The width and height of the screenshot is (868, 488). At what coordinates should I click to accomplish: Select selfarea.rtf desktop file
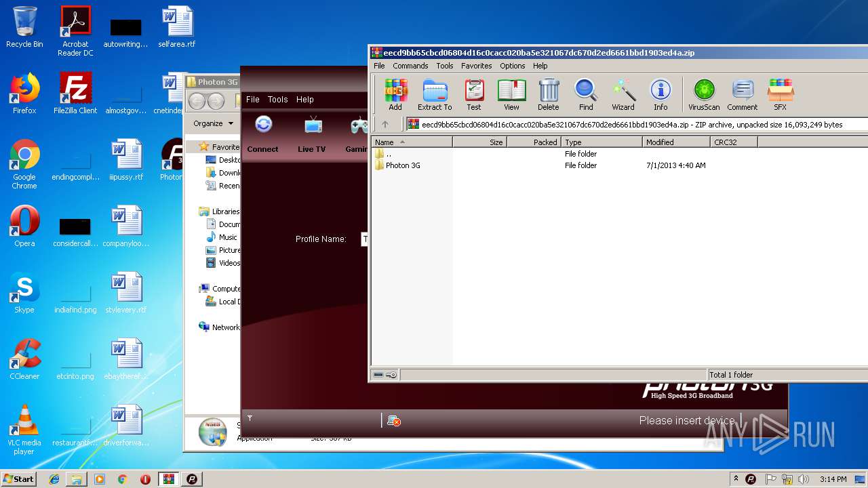point(177,27)
